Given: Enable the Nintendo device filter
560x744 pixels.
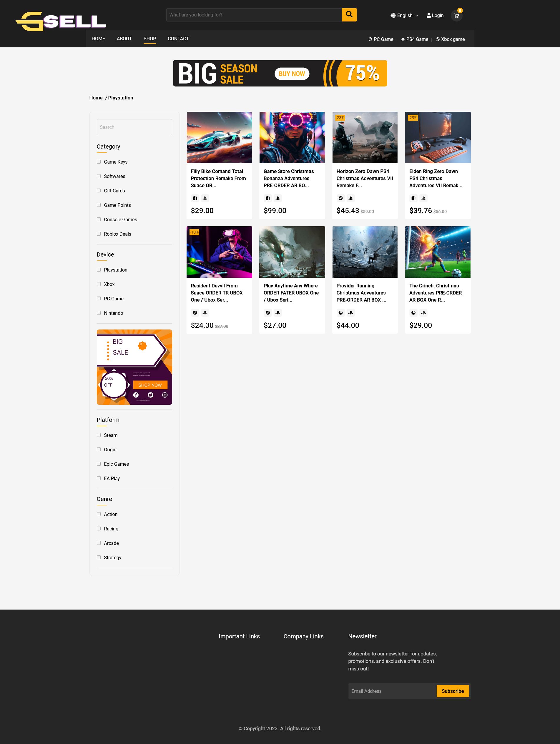Looking at the screenshot, I should (99, 313).
